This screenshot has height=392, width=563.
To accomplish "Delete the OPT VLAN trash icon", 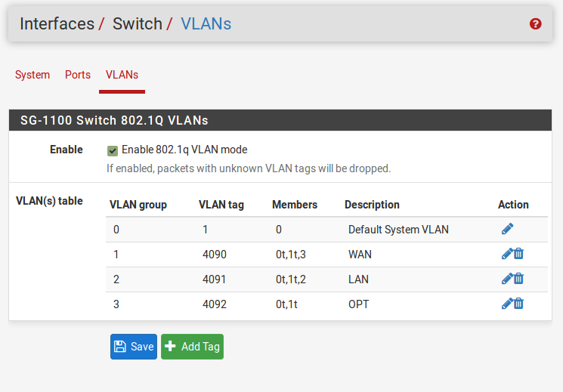I will coord(519,304).
